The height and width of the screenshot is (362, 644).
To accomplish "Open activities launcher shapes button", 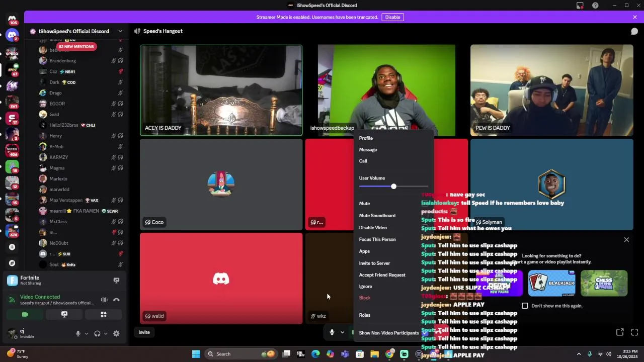I will pos(104,314).
